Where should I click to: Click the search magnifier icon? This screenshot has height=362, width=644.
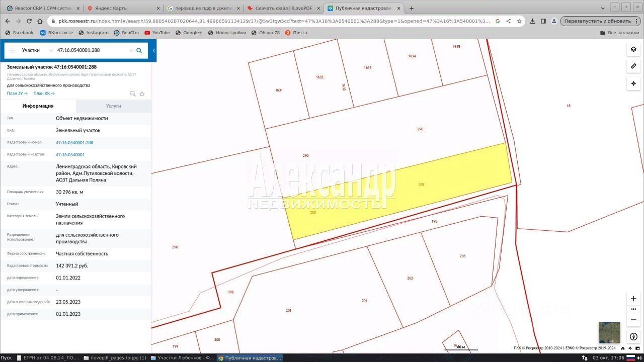coord(139,50)
